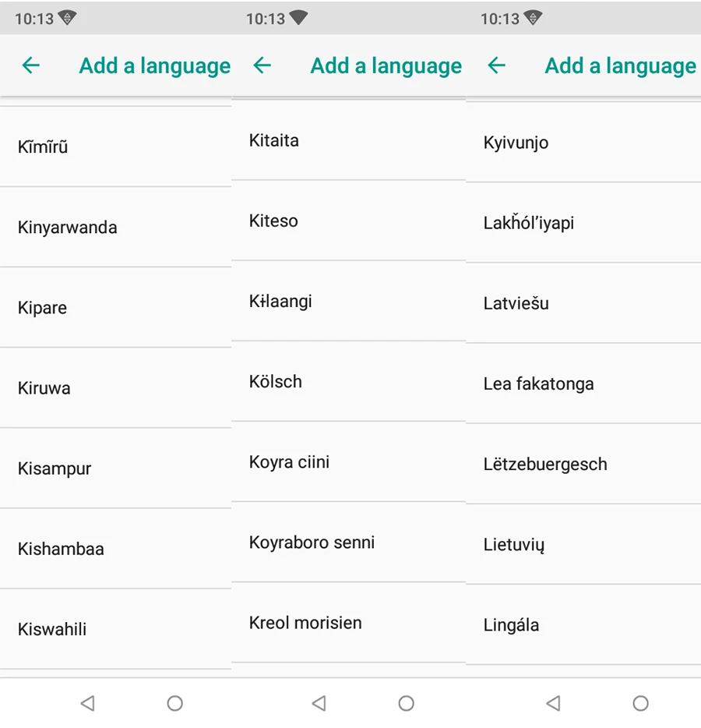Image resolution: width=701 pixels, height=728 pixels.
Task: Tap the back arrow on the middle screen
Action: pos(262,65)
